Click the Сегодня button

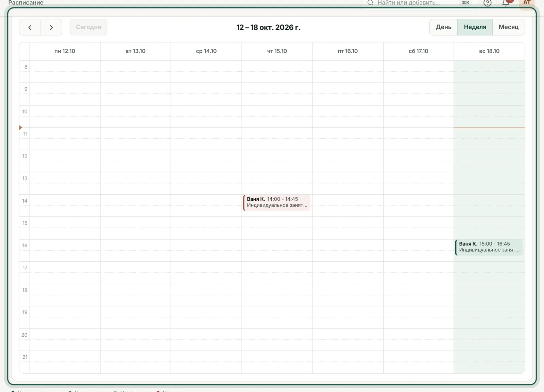88,27
